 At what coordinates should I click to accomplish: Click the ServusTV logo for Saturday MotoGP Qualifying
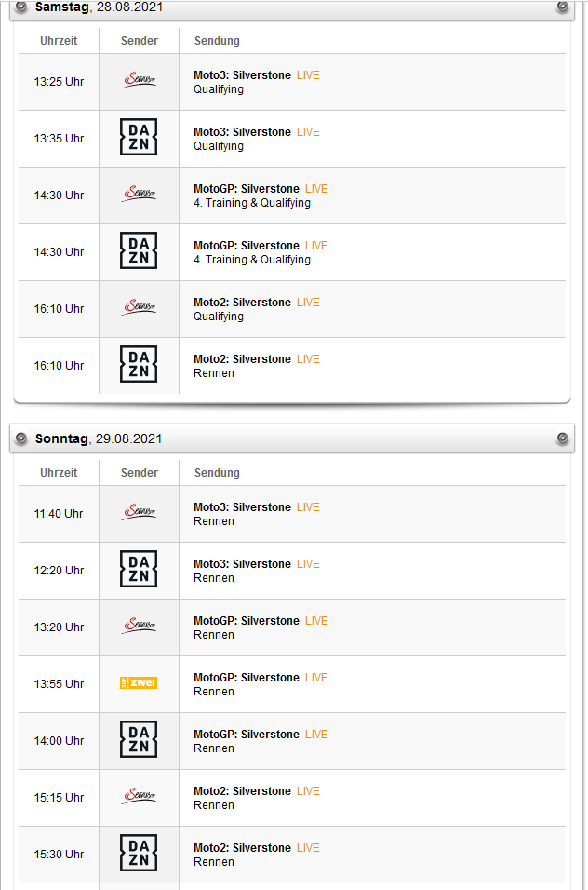tap(139, 195)
